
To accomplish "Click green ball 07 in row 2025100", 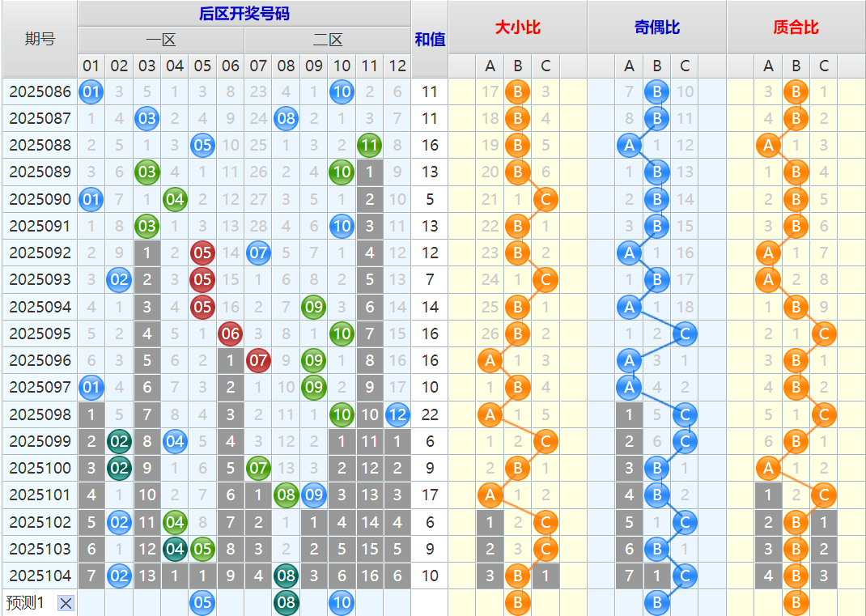I will click(258, 468).
